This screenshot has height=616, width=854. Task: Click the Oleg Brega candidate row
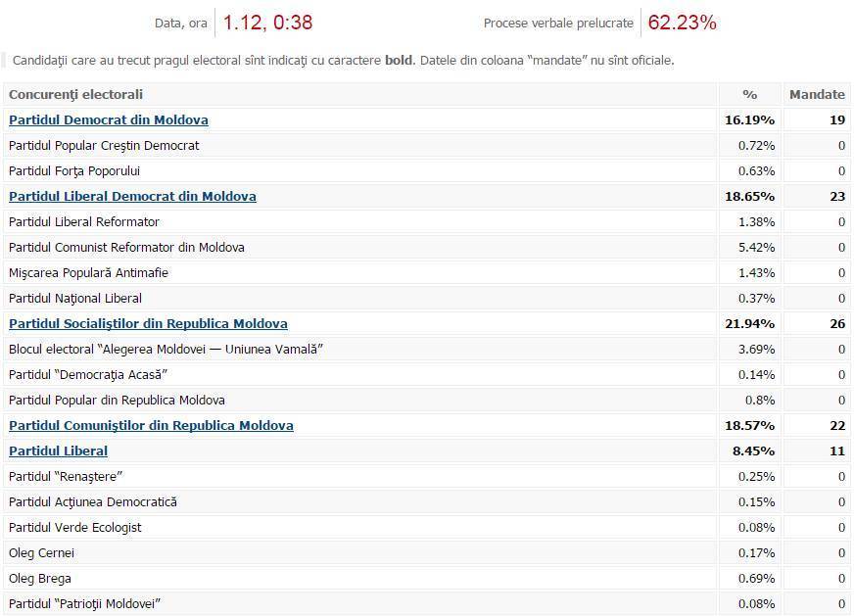tap(427, 579)
